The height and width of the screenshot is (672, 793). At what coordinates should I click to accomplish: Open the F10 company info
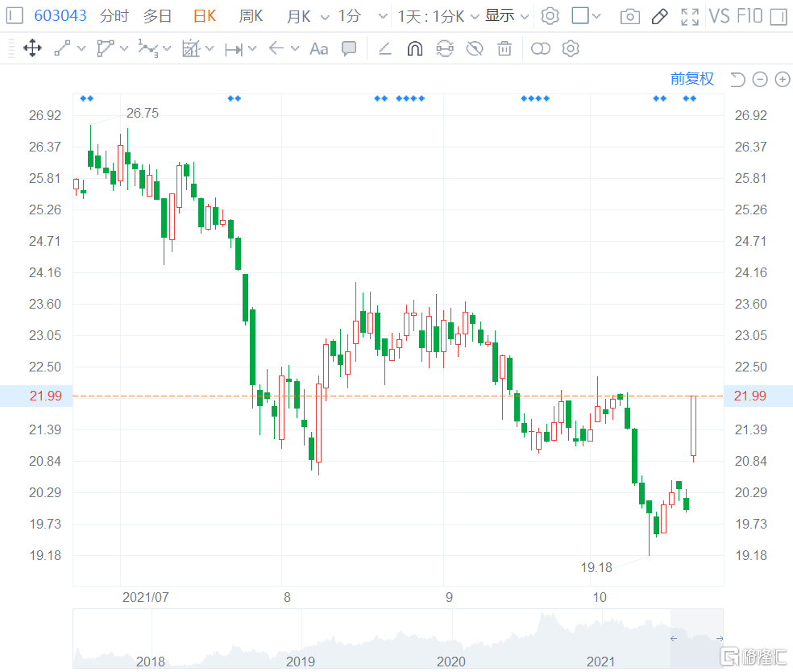tap(749, 16)
